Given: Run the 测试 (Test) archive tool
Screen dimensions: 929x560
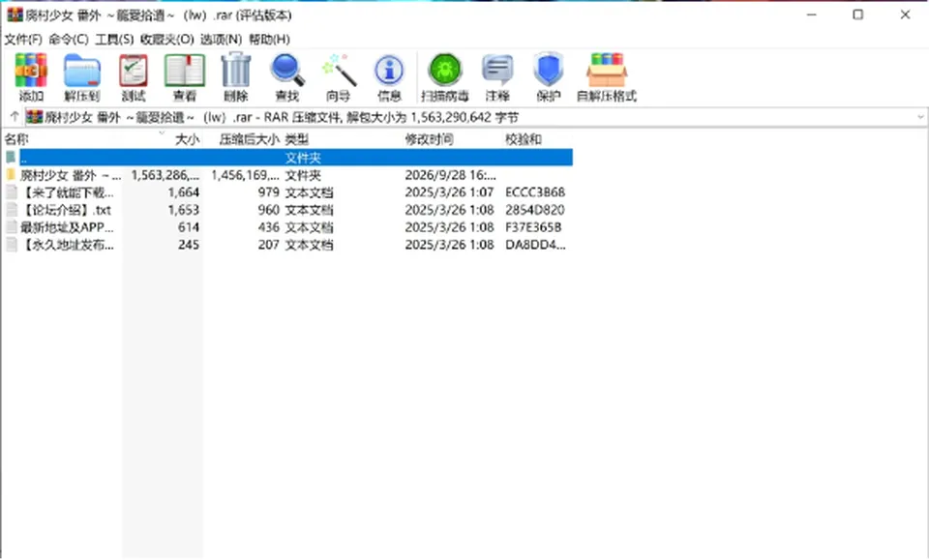Looking at the screenshot, I should [134, 77].
